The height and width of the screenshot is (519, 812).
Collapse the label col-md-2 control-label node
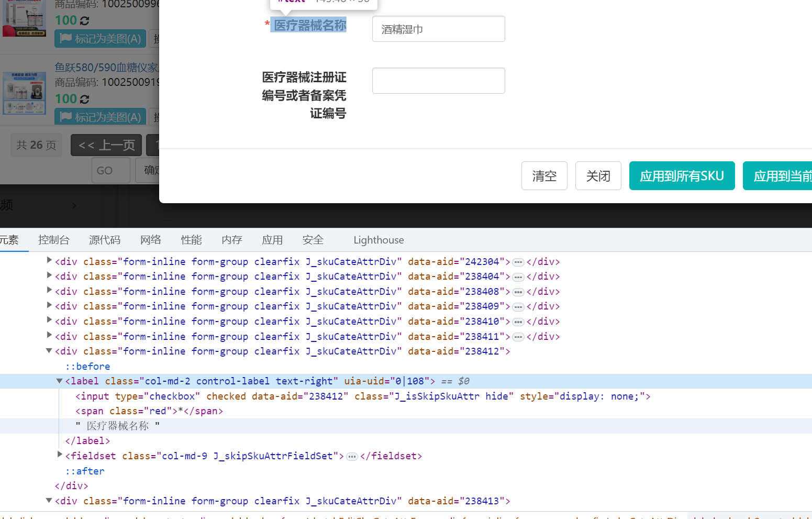pos(60,381)
